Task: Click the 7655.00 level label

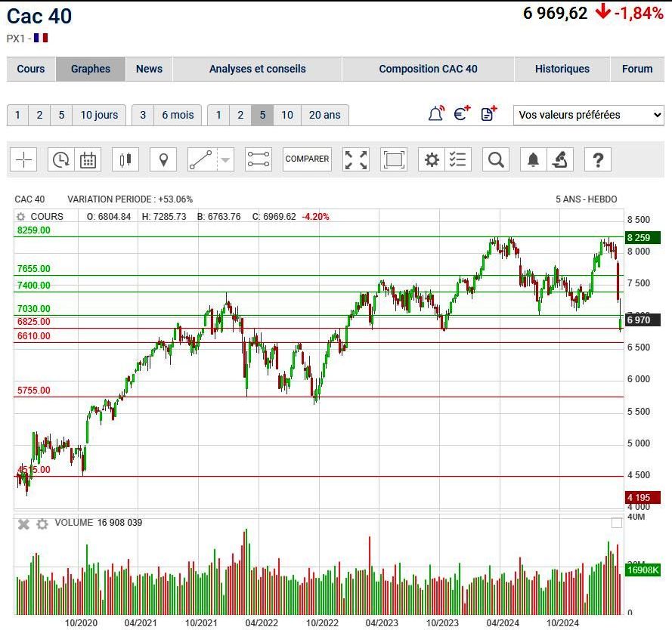Action: pos(33,268)
